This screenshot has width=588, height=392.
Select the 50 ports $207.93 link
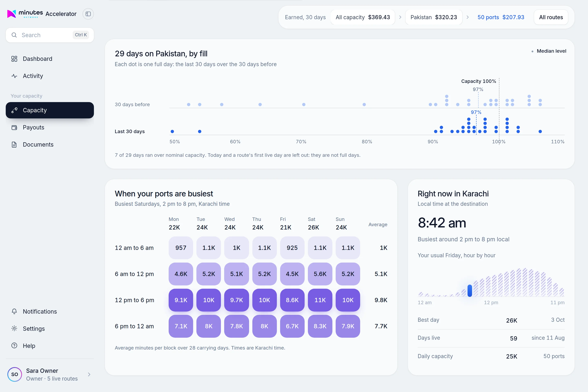[x=501, y=17]
